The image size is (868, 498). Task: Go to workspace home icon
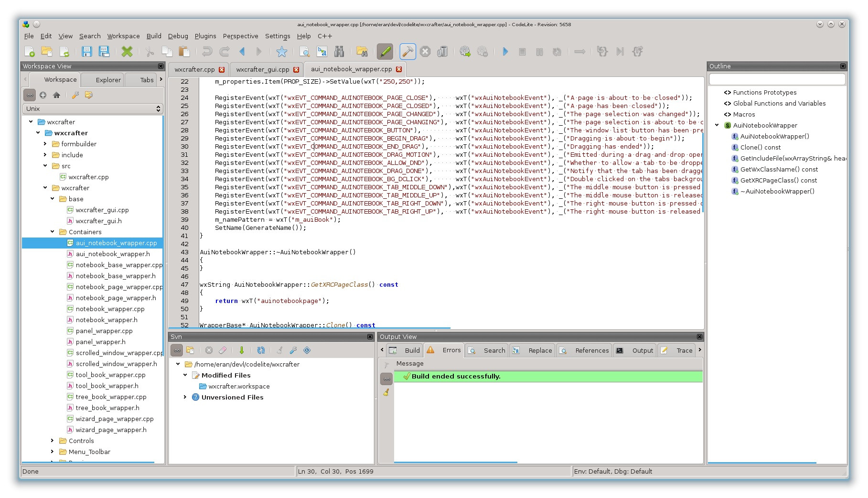tap(56, 95)
